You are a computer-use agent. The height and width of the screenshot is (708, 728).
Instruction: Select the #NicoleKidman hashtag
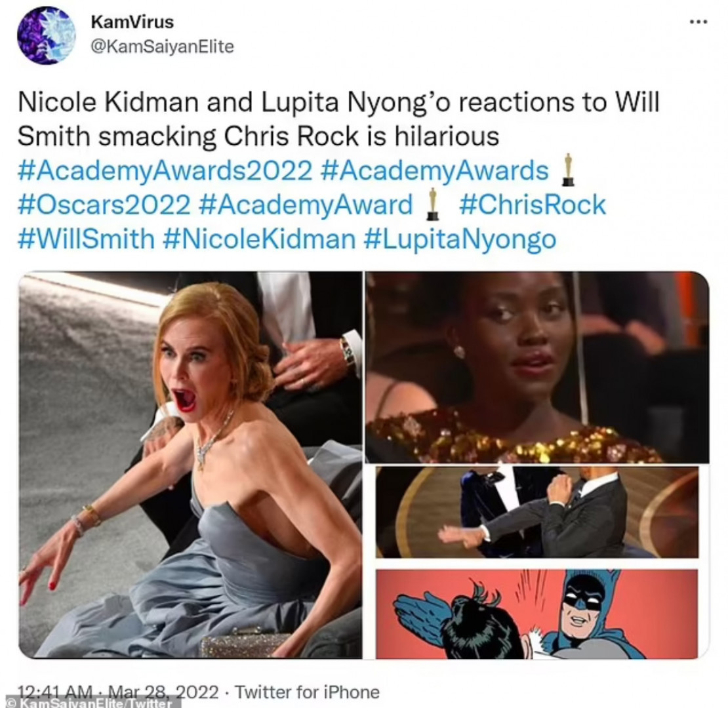click(x=260, y=239)
